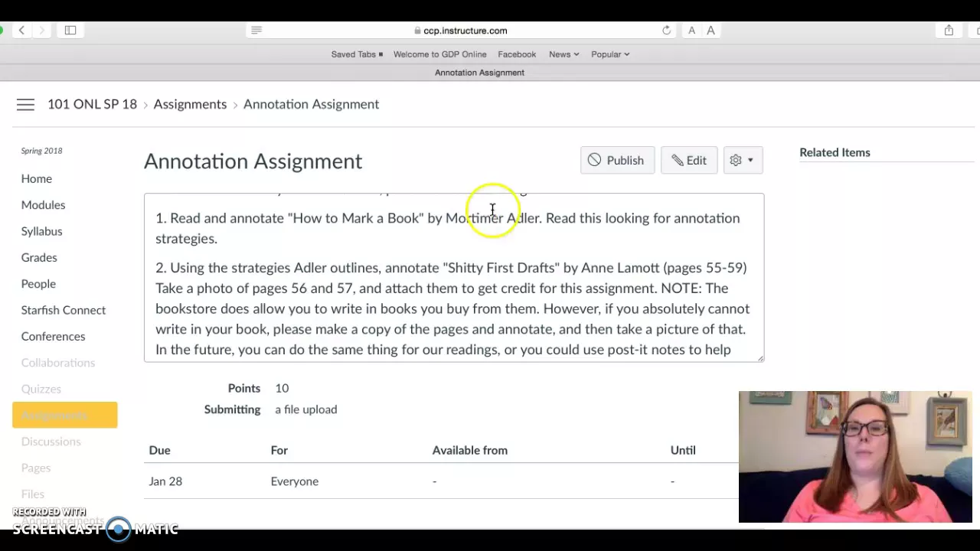
Task: Open People in the course menu
Action: pyautogui.click(x=38, y=284)
